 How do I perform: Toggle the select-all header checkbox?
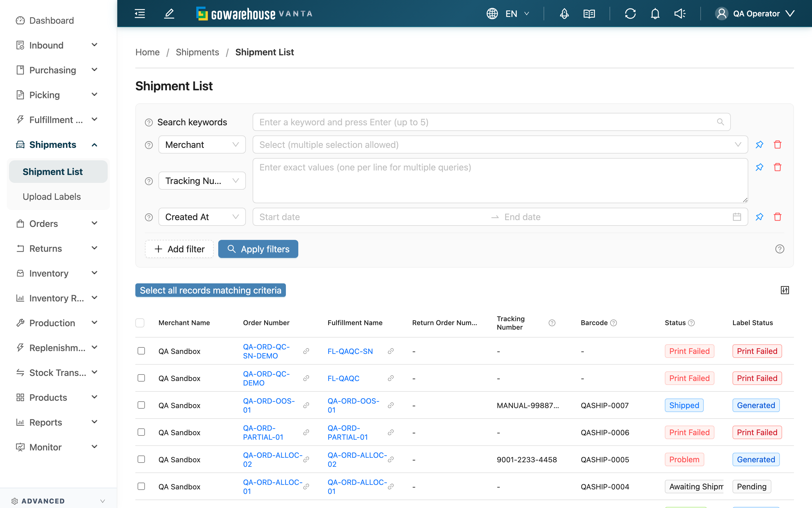(140, 323)
